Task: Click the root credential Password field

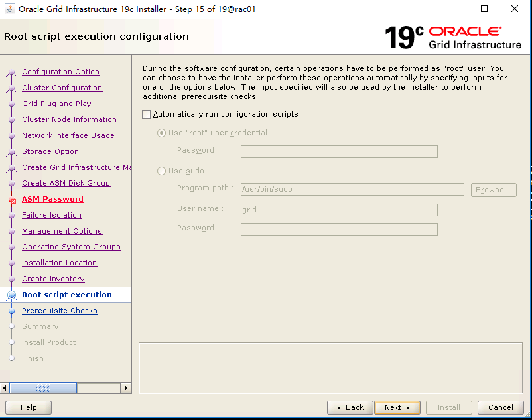Action: (x=339, y=152)
